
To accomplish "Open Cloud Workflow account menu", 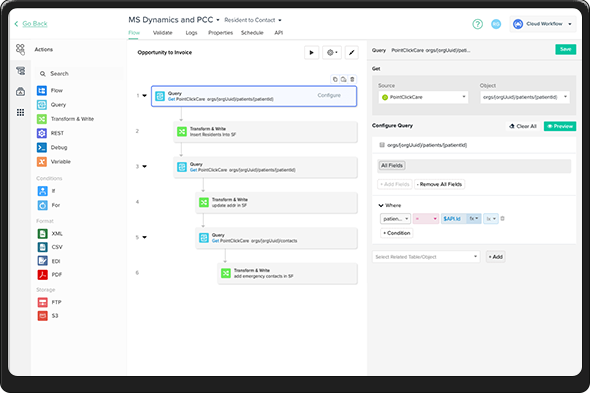I will 543,24.
